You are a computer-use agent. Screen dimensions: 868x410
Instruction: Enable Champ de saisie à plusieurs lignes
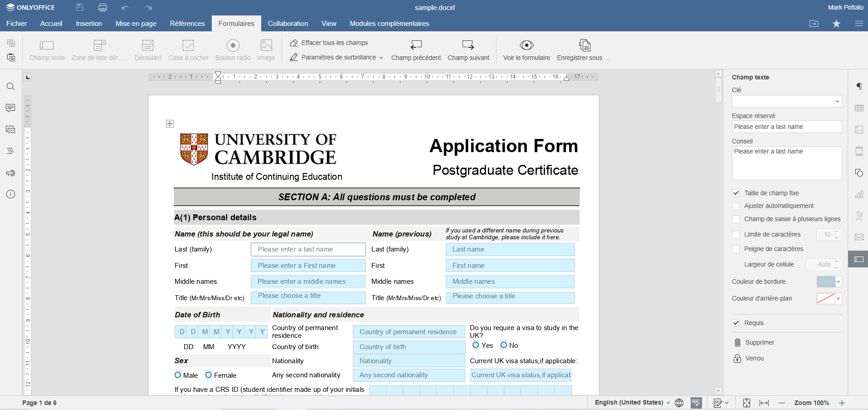click(x=736, y=219)
